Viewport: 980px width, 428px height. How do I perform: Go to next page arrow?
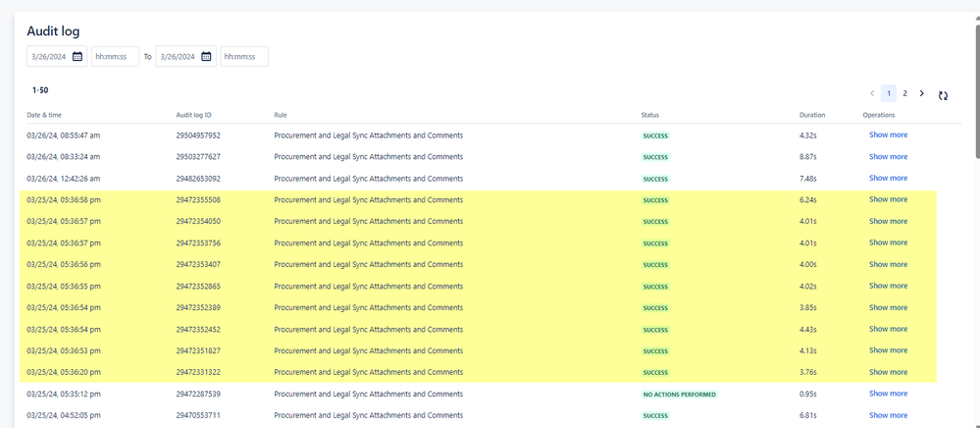(921, 93)
